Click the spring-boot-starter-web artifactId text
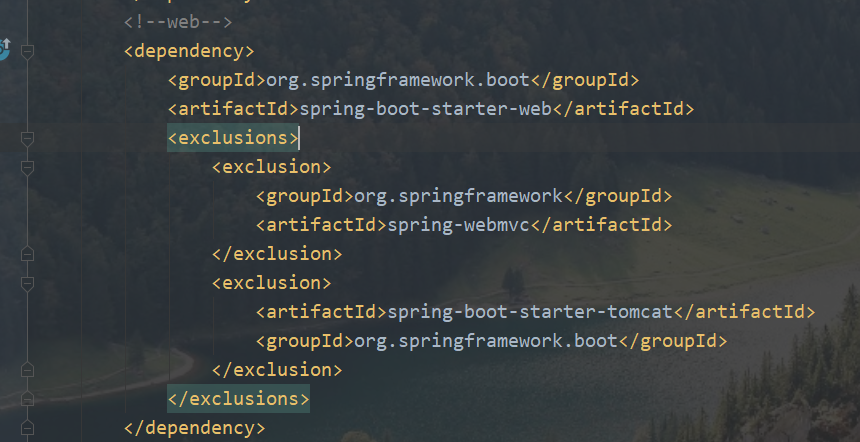 [426, 109]
